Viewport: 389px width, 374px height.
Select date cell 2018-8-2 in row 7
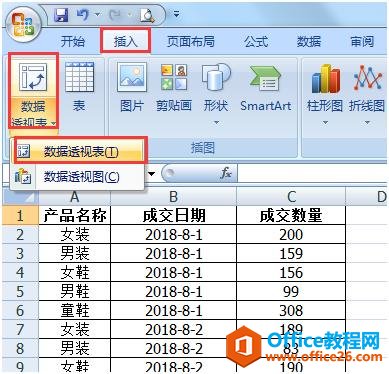[173, 329]
